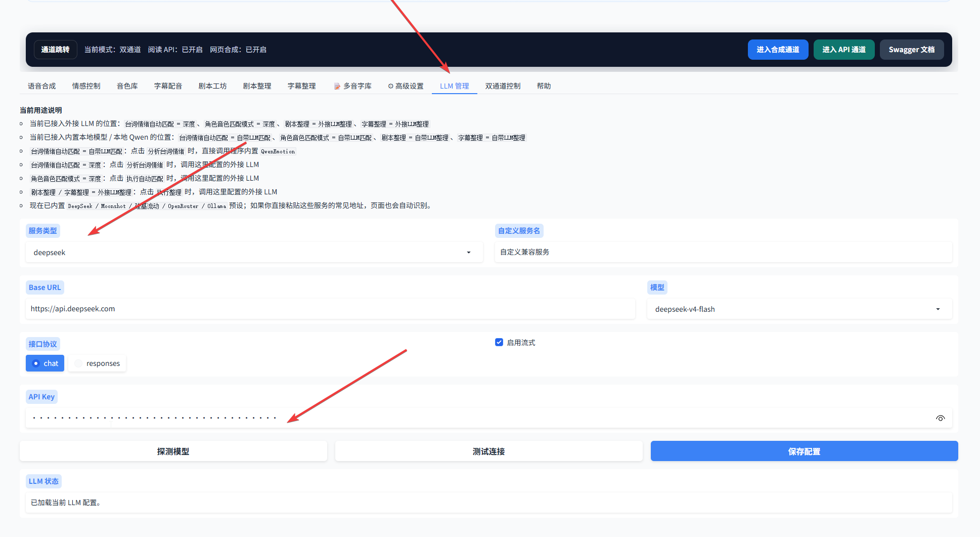Click the 自定义服务名 label
This screenshot has height=537, width=980.
(x=519, y=231)
